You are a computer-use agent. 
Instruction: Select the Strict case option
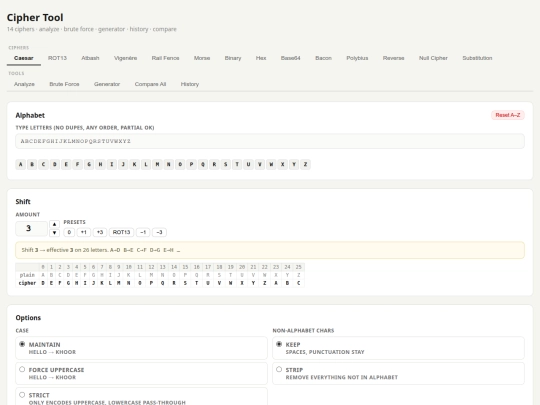pos(141,397)
